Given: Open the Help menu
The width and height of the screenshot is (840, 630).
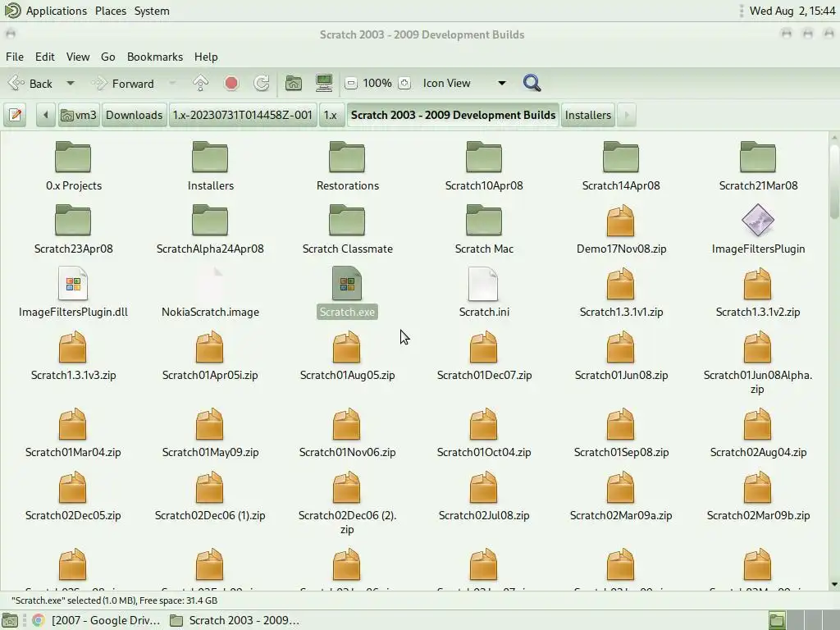Looking at the screenshot, I should click(206, 57).
